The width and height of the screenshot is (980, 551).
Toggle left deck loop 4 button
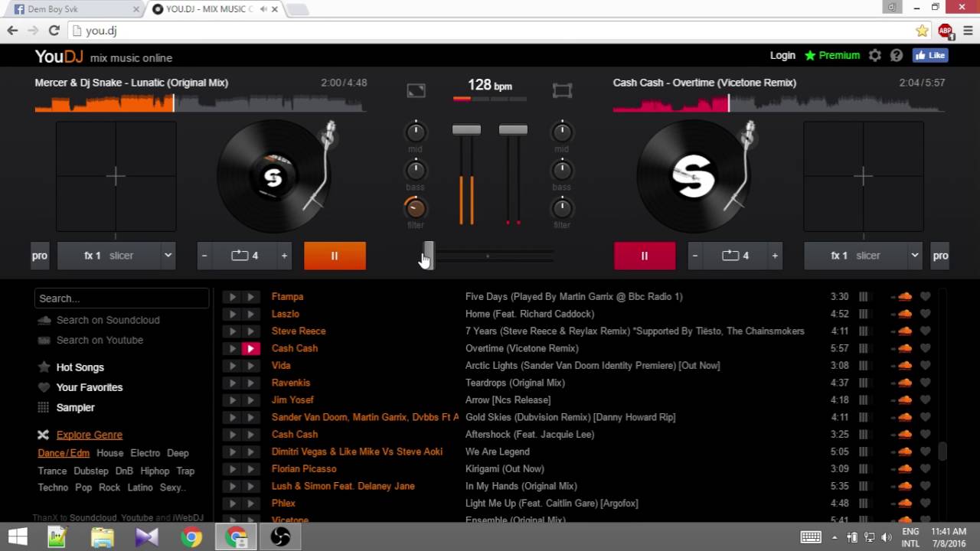pos(244,256)
